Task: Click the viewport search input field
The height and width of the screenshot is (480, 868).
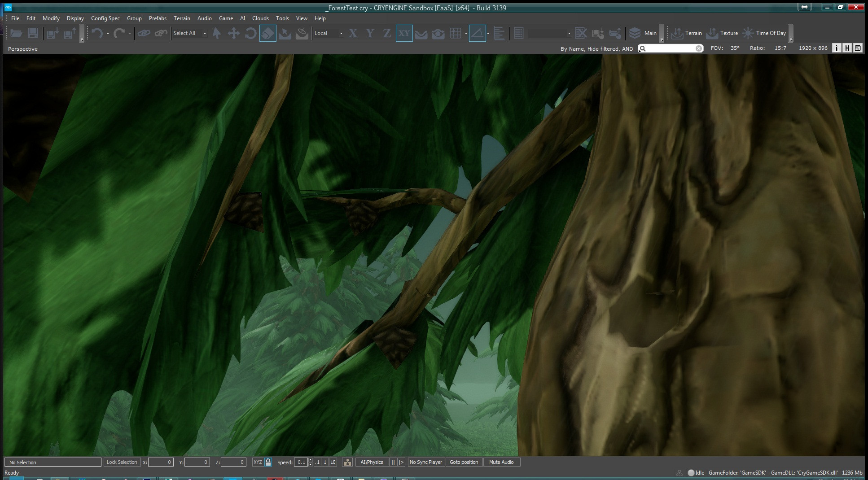Action: point(671,48)
